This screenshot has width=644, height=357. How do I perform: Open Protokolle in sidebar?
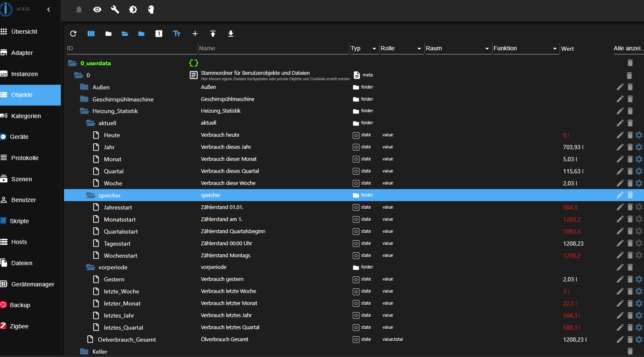coord(30,158)
